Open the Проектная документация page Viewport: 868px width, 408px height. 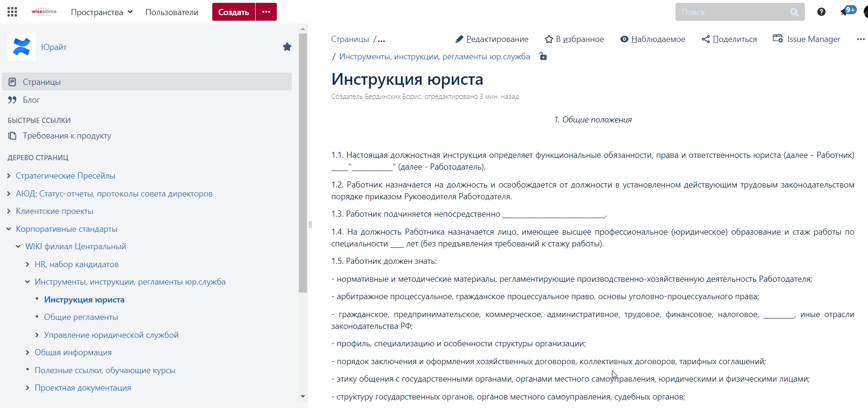[83, 388]
